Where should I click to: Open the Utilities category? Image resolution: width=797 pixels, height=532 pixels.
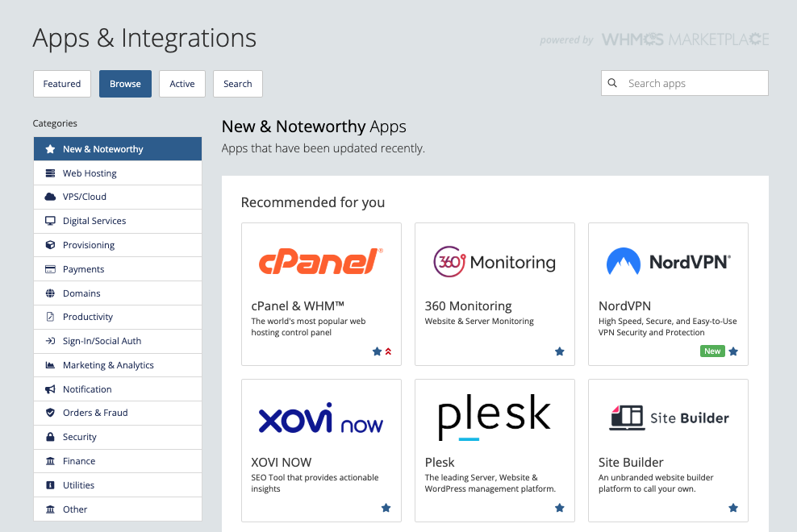(118, 485)
